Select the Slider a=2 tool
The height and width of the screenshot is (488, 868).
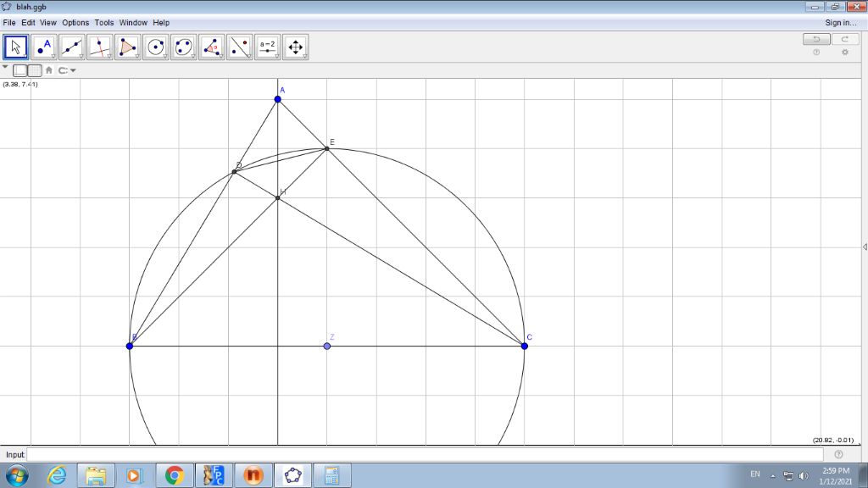pyautogui.click(x=267, y=47)
